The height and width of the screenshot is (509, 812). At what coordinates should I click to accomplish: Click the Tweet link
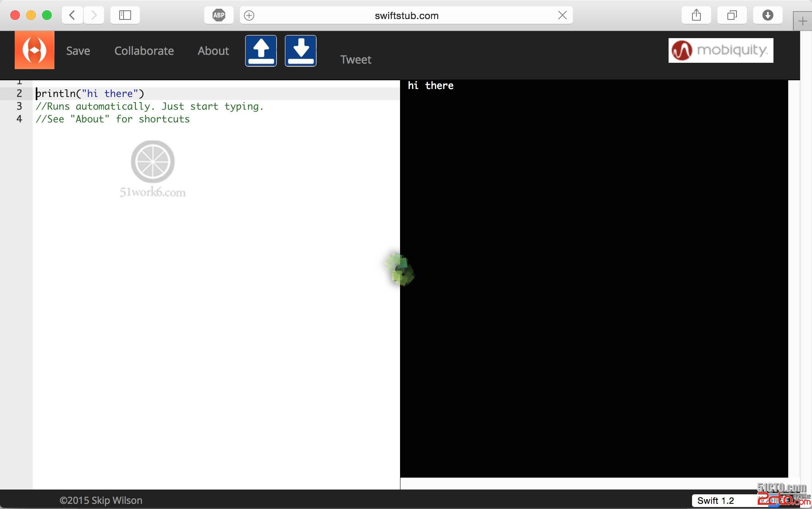355,60
